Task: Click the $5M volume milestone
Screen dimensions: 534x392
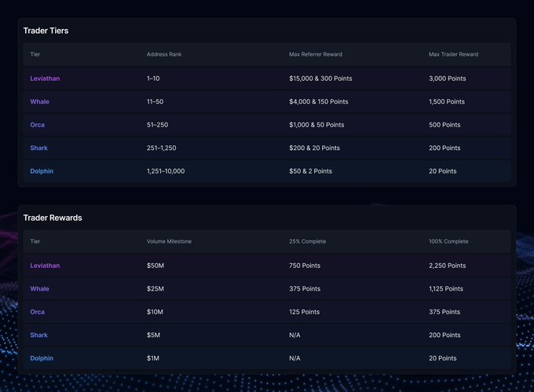Action: (153, 335)
